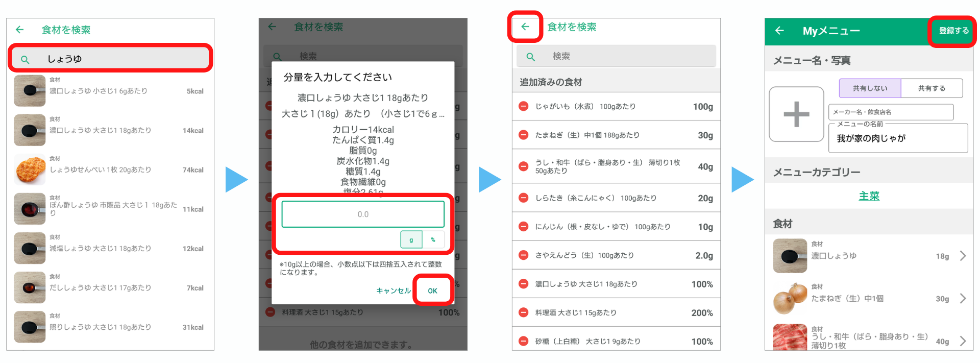This screenshot has height=363, width=980.
Task: Remove たまねぎ（生）中1個 with minus icon
Action: [523, 135]
